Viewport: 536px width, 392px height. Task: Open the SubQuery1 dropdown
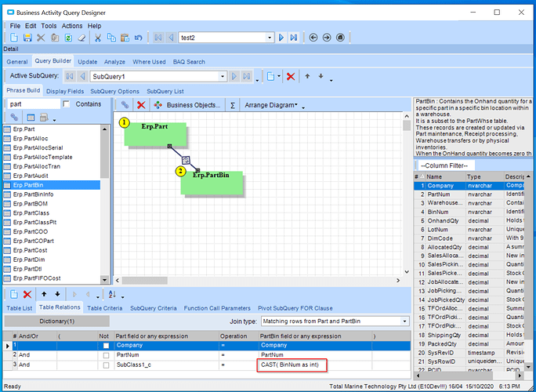(x=223, y=76)
